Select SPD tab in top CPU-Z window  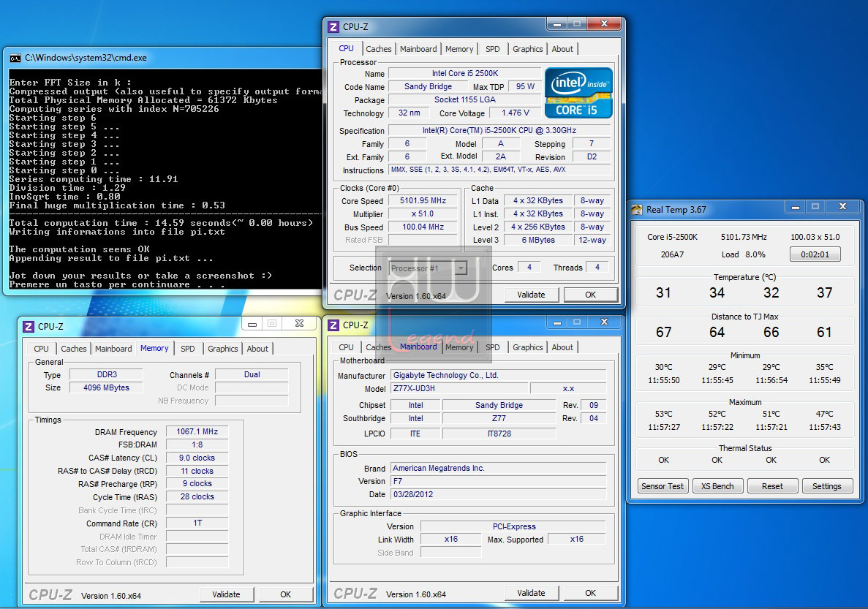click(x=493, y=49)
